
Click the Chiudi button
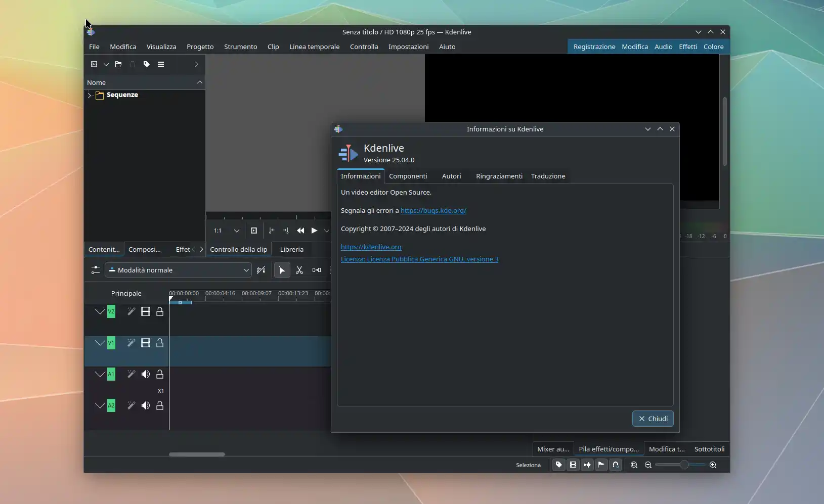(x=653, y=419)
